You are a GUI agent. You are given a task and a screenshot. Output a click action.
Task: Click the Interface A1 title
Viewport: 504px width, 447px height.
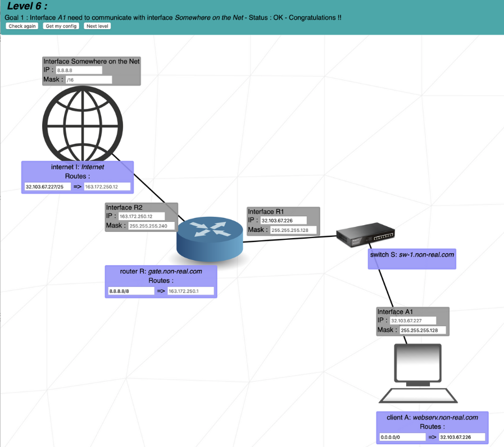pyautogui.click(x=395, y=312)
